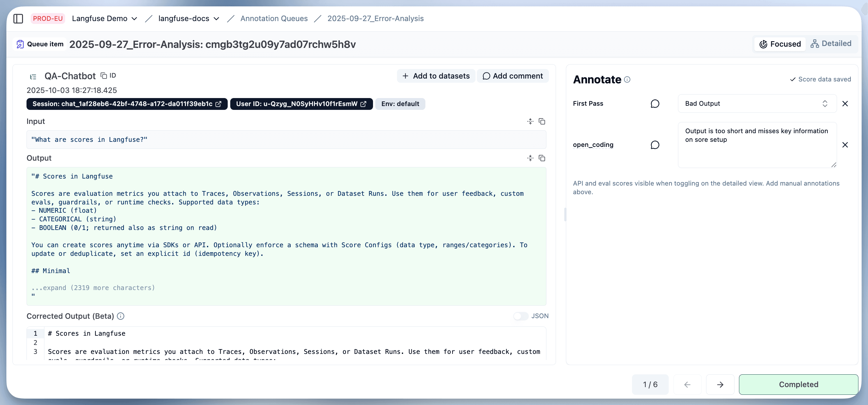Open the Session chat link badge
The height and width of the screenshot is (405, 868).
coord(127,104)
